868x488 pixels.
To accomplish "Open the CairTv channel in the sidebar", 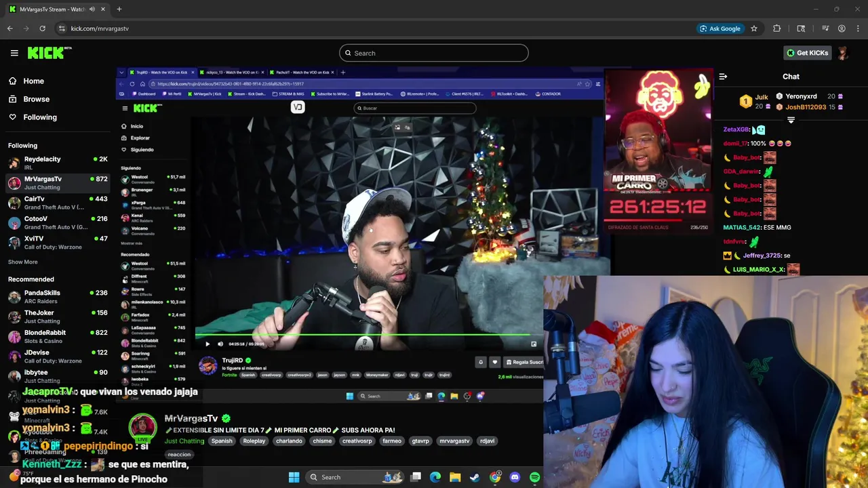I will coord(58,203).
